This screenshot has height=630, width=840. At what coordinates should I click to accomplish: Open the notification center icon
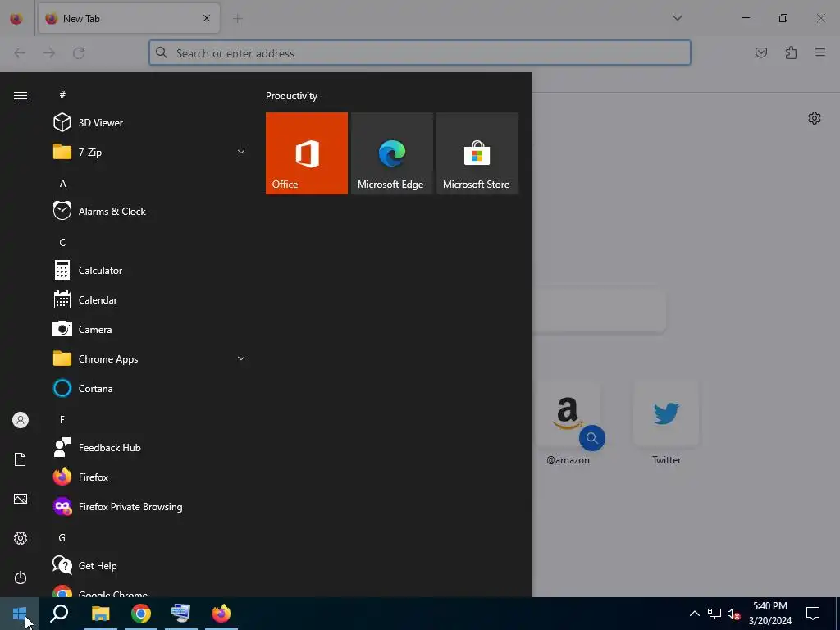coord(813,614)
